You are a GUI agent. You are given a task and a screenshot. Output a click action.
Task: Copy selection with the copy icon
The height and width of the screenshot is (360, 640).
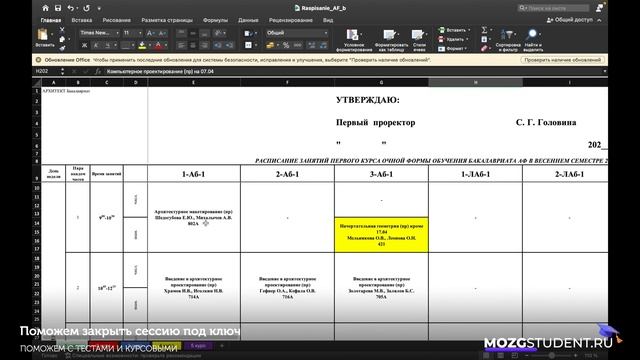pos(62,39)
